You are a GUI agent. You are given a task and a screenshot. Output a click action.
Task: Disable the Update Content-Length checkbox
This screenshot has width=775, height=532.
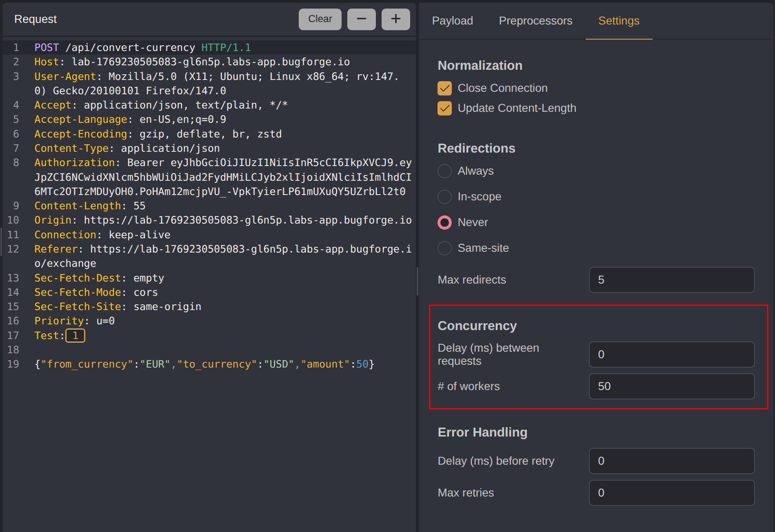point(444,108)
